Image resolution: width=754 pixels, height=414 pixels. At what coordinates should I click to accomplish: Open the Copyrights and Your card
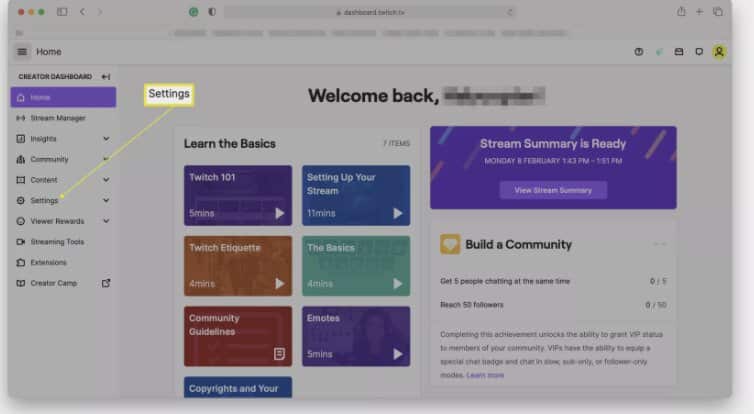pos(238,388)
